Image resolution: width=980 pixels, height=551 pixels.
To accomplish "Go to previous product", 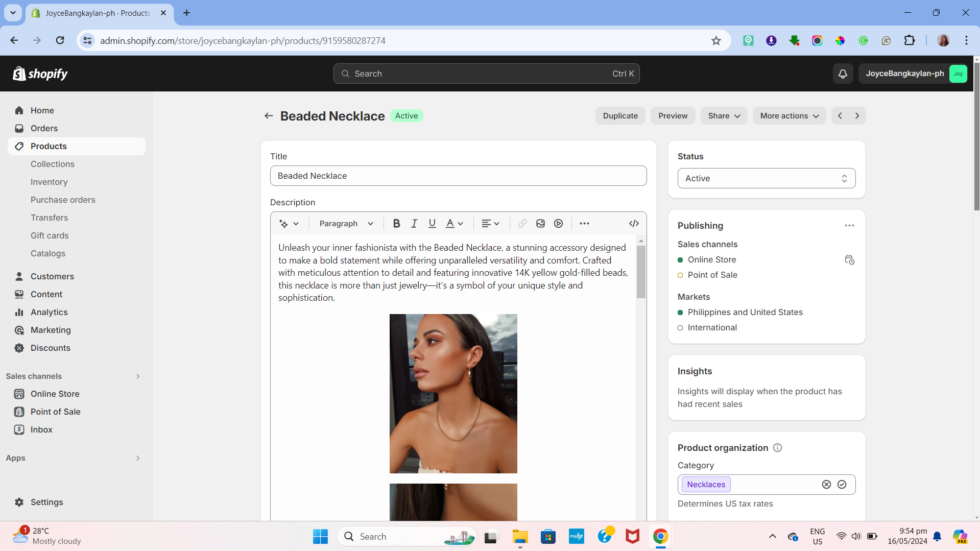I will coord(840,116).
